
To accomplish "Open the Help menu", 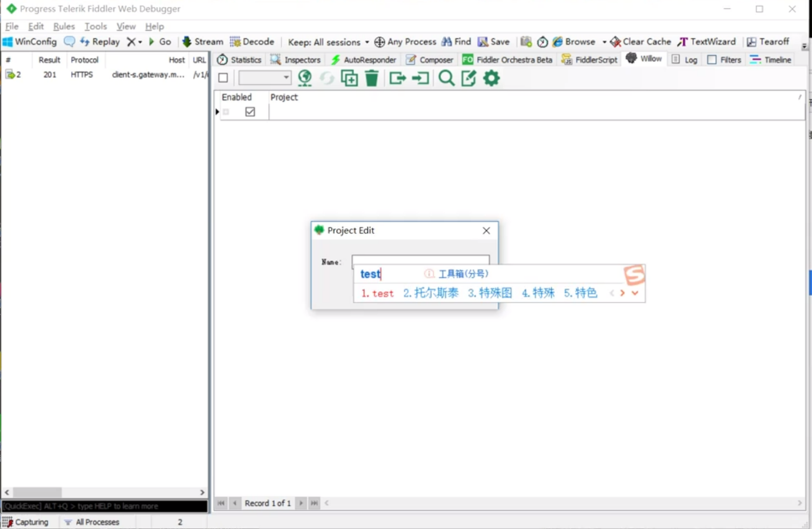I will pyautogui.click(x=154, y=26).
